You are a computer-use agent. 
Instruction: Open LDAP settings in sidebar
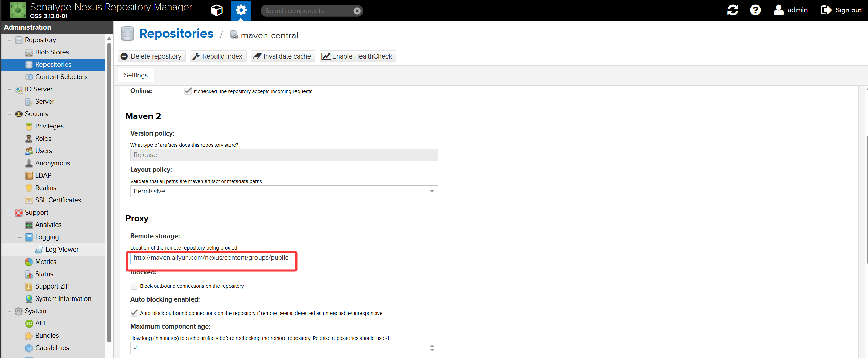pos(43,175)
